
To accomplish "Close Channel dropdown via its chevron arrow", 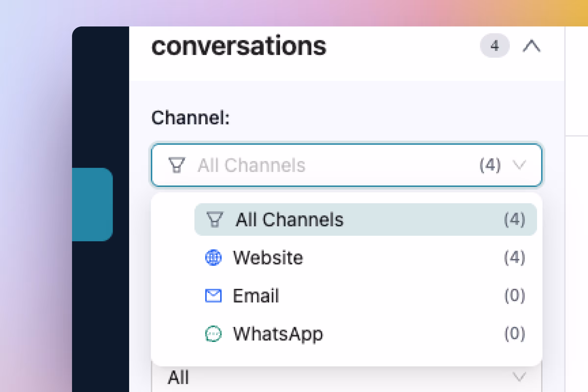I will [x=519, y=165].
